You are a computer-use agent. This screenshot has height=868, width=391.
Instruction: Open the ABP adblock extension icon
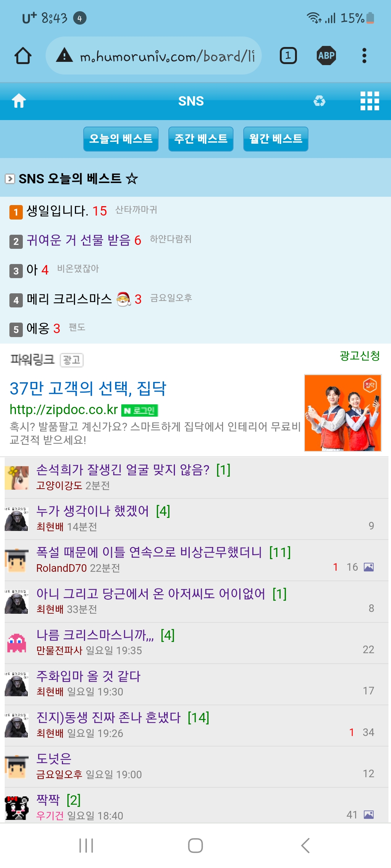(327, 56)
